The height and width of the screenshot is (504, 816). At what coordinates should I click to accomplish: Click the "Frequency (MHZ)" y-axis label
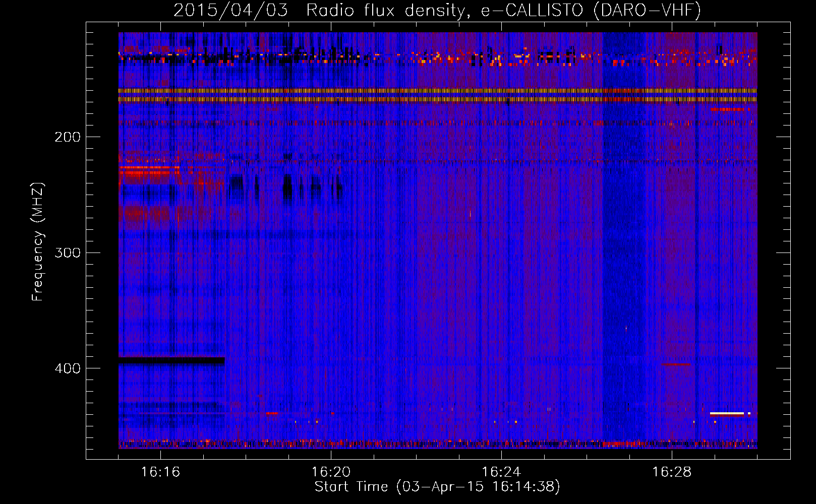38,242
